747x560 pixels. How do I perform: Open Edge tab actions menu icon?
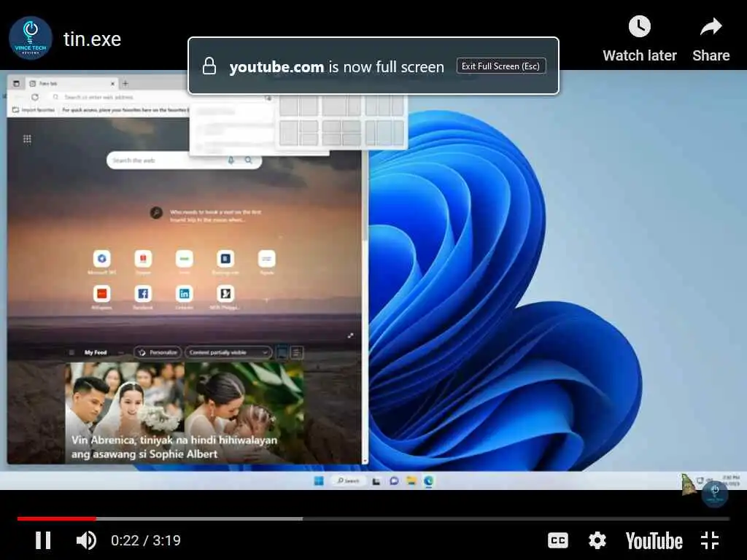(17, 83)
